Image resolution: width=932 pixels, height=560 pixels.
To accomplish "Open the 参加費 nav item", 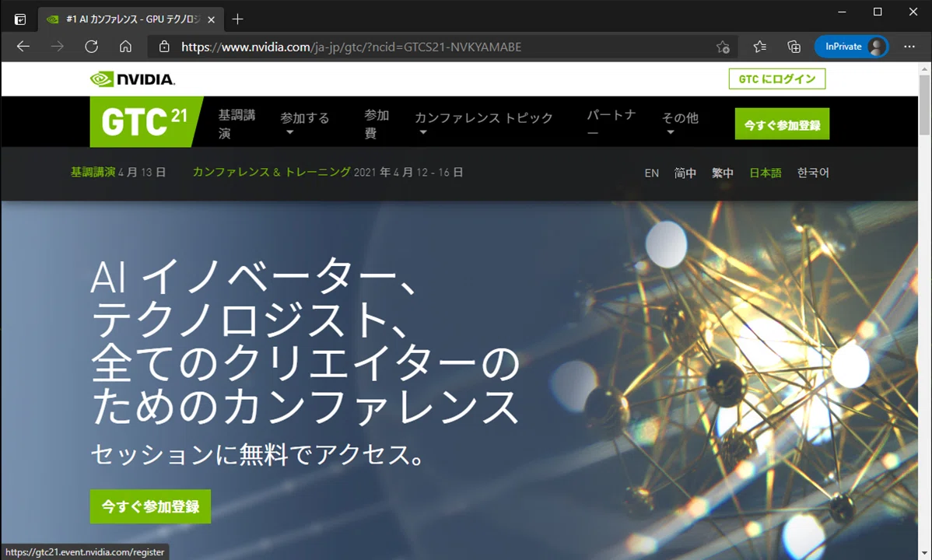I will 377,124.
